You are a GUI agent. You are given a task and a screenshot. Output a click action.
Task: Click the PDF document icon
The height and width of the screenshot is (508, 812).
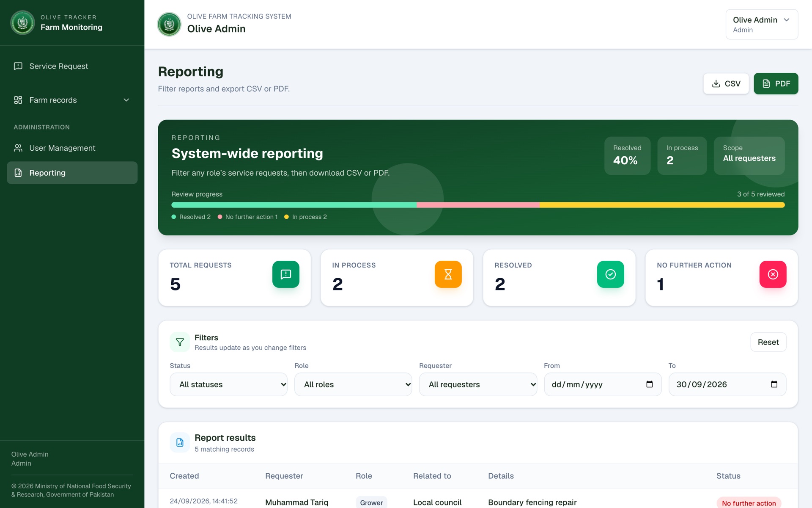coord(766,83)
